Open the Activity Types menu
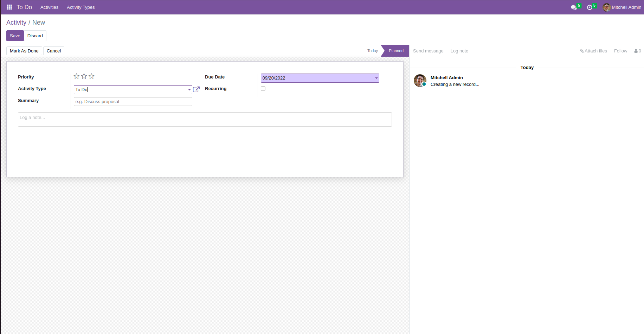This screenshot has height=334, width=644. pyautogui.click(x=81, y=7)
